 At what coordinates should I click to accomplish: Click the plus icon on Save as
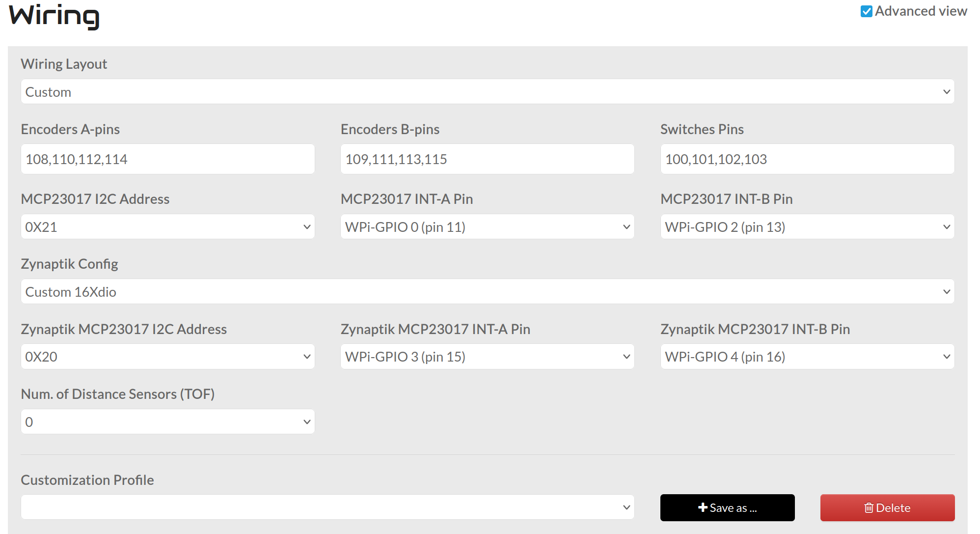(703, 507)
